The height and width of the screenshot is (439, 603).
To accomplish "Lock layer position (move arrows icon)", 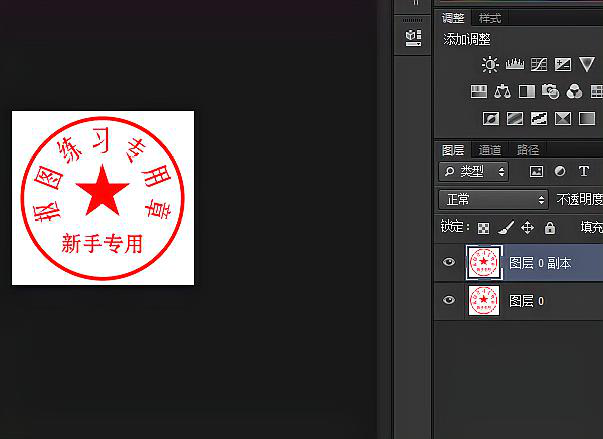I will click(x=527, y=228).
